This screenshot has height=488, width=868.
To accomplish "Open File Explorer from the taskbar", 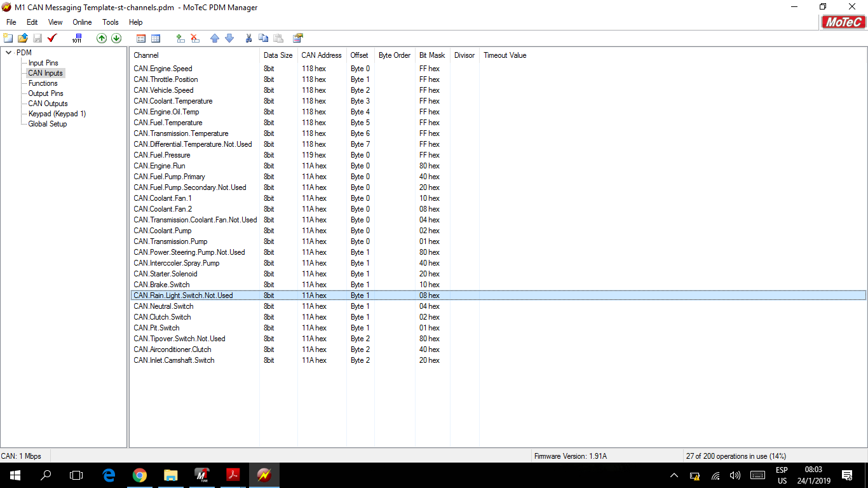I will (x=170, y=475).
